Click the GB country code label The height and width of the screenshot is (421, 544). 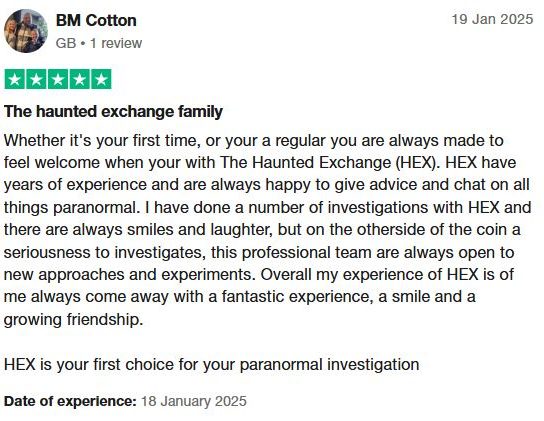coord(66,43)
